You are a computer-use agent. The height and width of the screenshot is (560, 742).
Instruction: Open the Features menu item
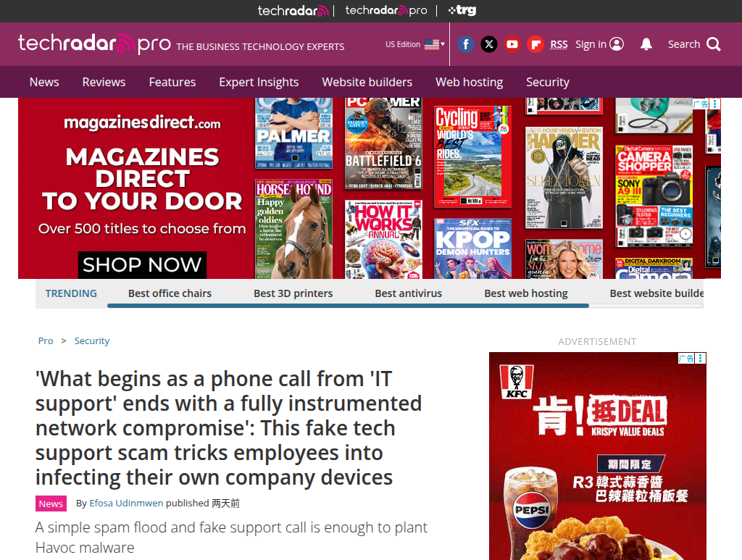tap(172, 82)
